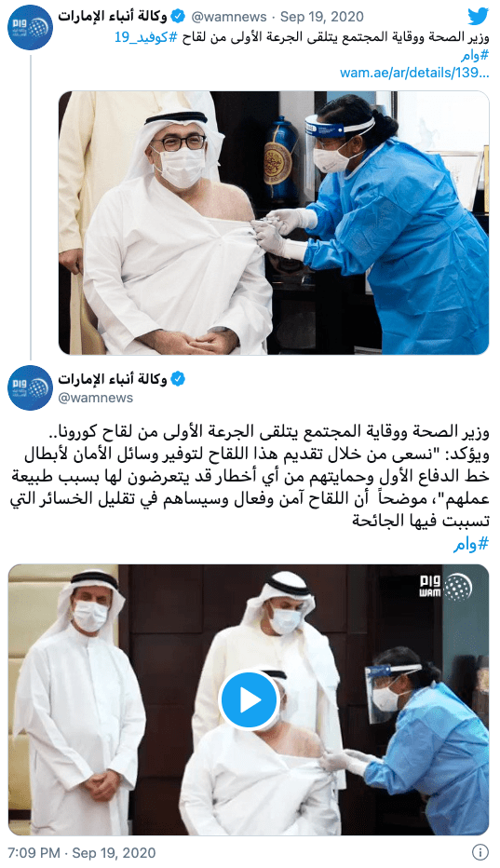The image size is (500, 868).
Task: Open the tweet info icon
Action: pos(480,852)
